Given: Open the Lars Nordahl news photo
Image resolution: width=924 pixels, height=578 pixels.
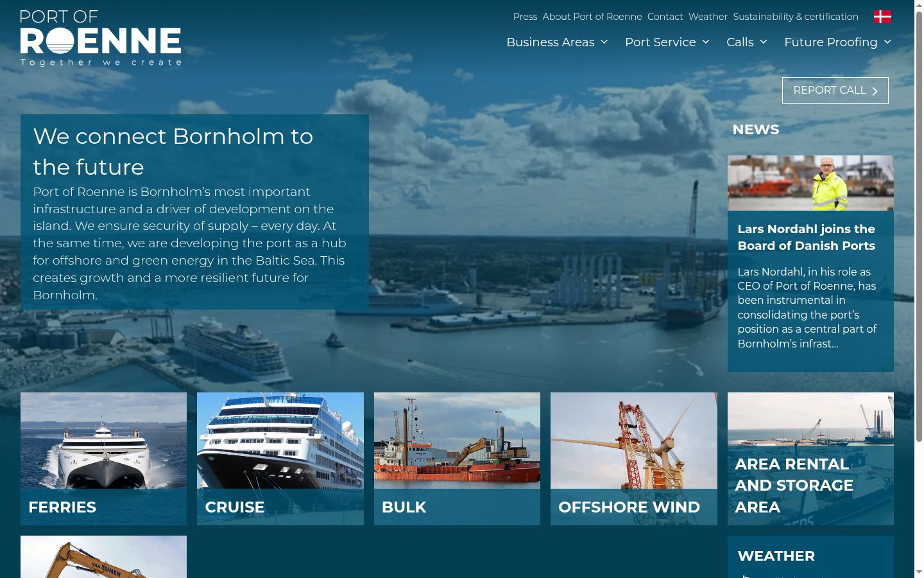Looking at the screenshot, I should click(810, 183).
